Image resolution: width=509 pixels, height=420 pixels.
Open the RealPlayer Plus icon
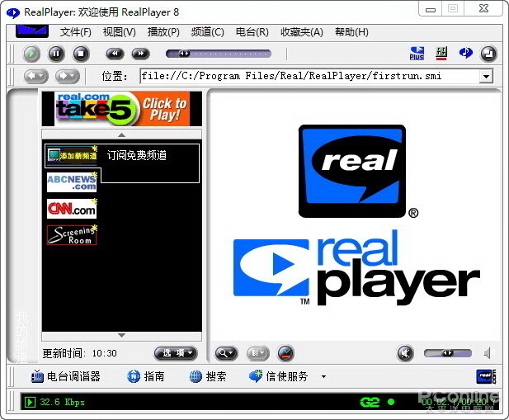pyautogui.click(x=417, y=54)
